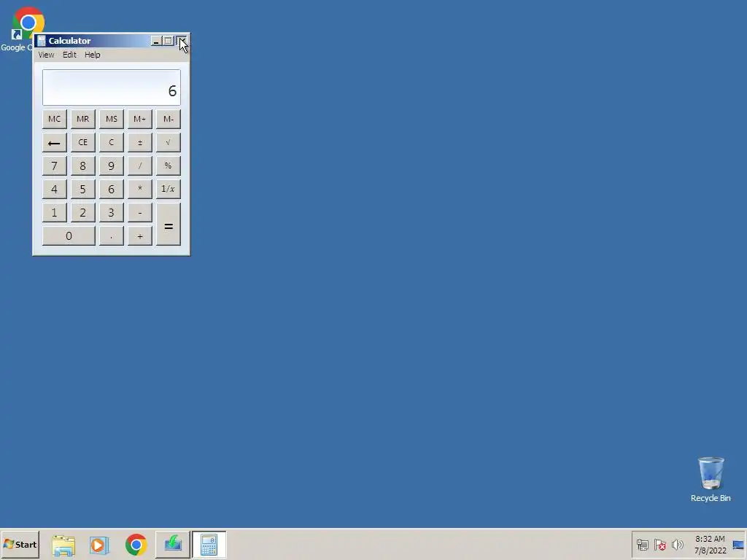Click the multiply asterisk key
This screenshot has height=560, width=747.
tap(139, 189)
